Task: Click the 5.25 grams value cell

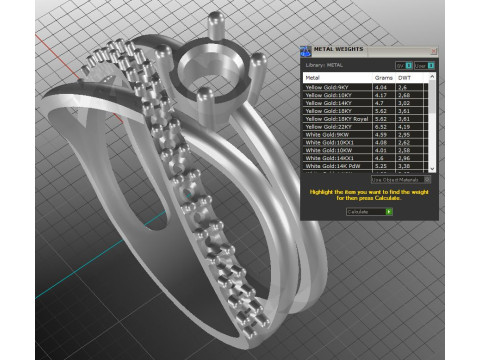Action: tap(384, 166)
